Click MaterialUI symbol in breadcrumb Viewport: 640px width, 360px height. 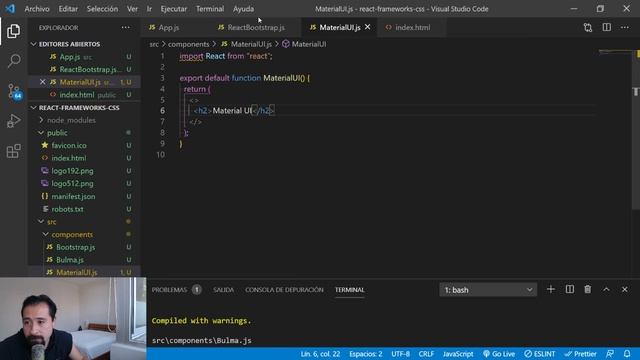[304, 44]
